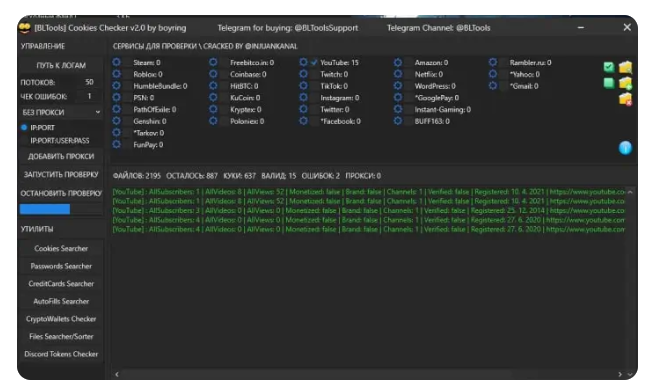
Task: Open the gear icon next to Roblox
Action: pyautogui.click(x=116, y=74)
